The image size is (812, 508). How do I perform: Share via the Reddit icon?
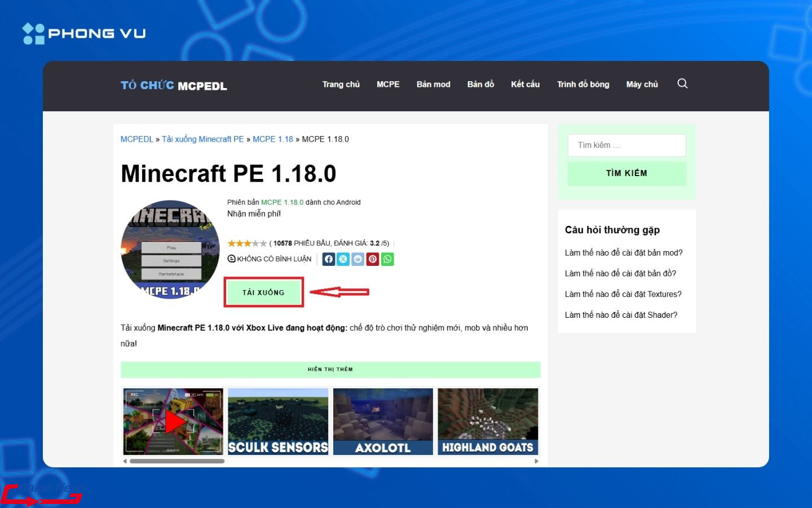tap(358, 259)
